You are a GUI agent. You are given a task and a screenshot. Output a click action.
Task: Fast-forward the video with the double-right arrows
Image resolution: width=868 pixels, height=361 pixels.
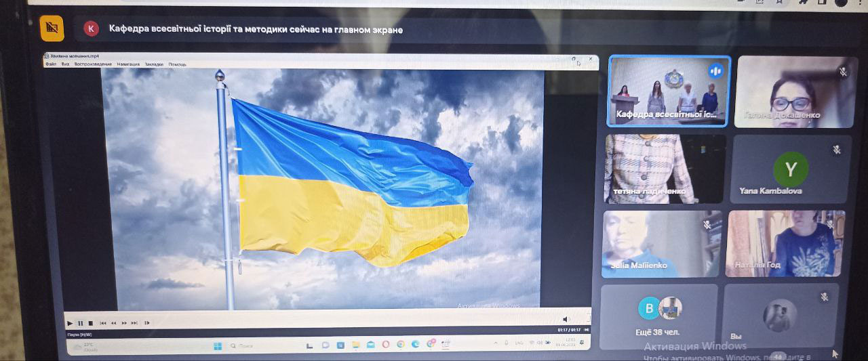pyautogui.click(x=124, y=323)
